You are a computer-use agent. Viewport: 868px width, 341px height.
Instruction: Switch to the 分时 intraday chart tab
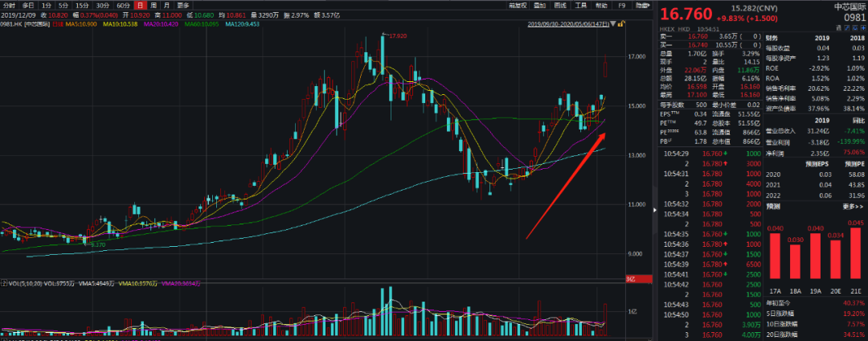8,5
